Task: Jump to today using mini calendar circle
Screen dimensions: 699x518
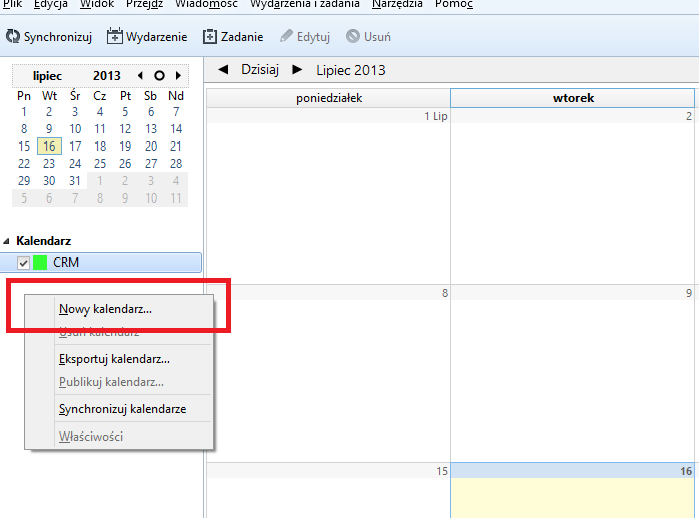Action: (159, 75)
